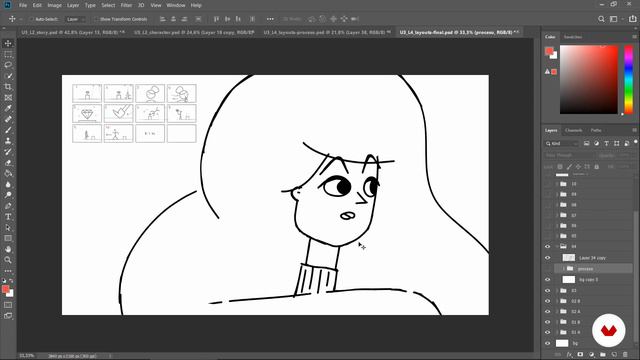640x360 pixels.
Task: Click the foreground color swatch in Color panel
Action: coord(549,51)
